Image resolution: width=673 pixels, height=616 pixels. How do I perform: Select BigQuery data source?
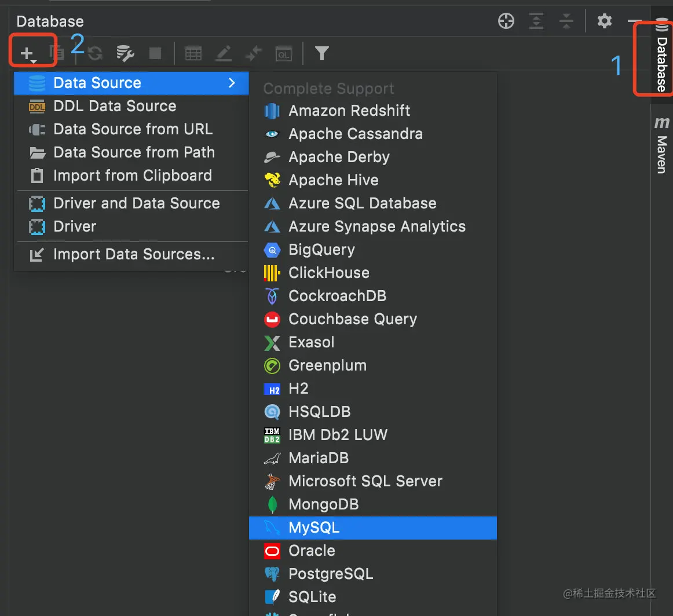tap(373, 250)
